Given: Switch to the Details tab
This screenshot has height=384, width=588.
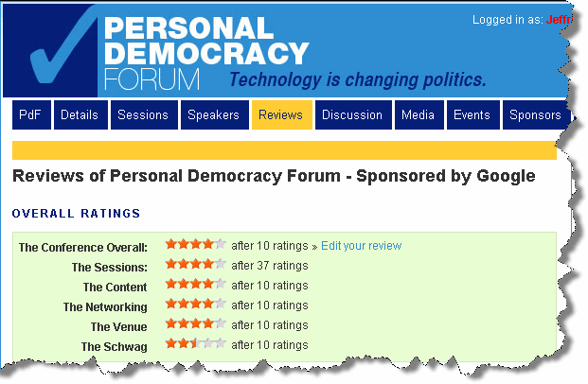Looking at the screenshot, I should (x=80, y=115).
